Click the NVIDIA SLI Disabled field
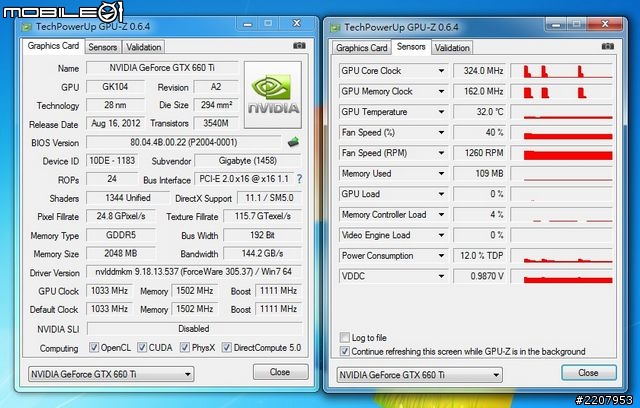This screenshot has width=640, height=408. tap(194, 329)
